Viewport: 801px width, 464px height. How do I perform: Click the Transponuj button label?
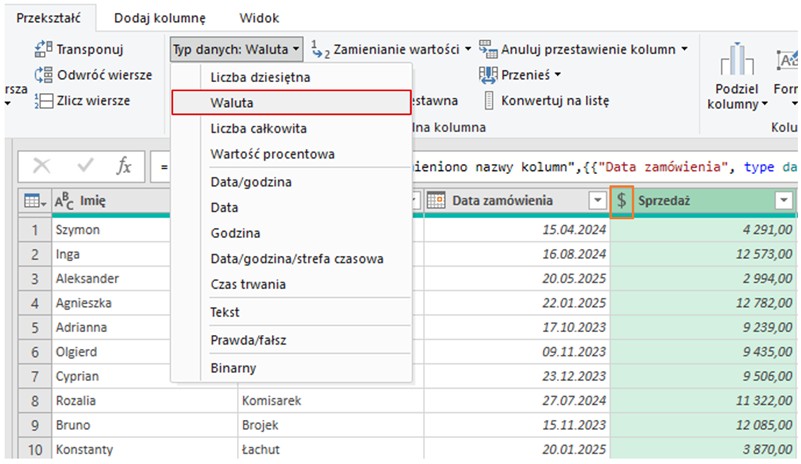coord(90,50)
